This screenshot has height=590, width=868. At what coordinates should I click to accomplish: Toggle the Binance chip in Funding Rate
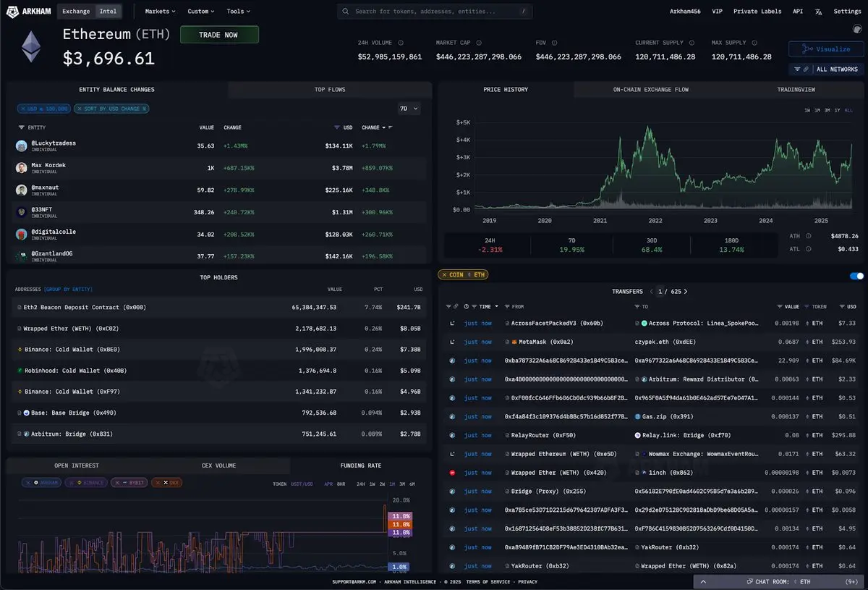pos(85,482)
